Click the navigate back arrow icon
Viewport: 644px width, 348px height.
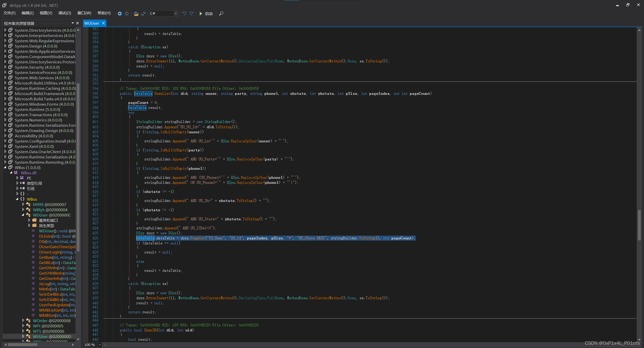click(x=120, y=14)
